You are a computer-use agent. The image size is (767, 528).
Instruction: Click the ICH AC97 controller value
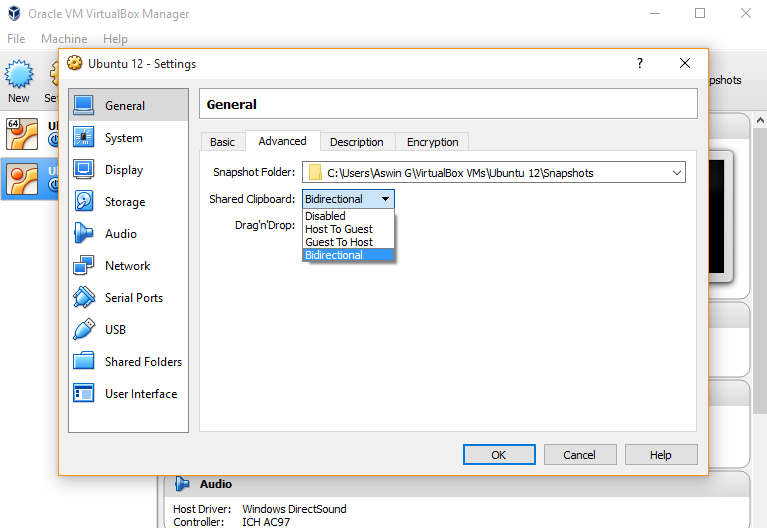click(x=266, y=522)
